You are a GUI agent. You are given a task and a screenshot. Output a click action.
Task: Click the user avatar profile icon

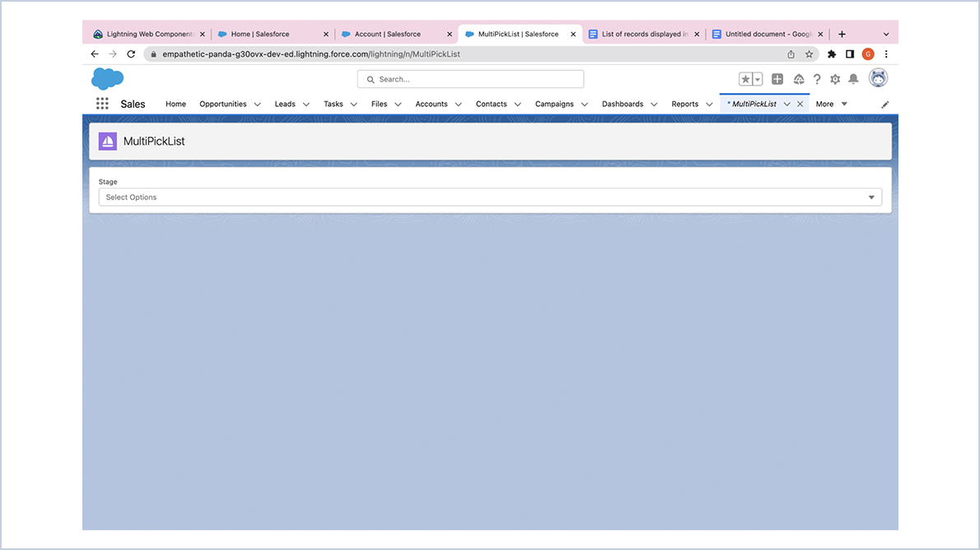click(x=878, y=77)
